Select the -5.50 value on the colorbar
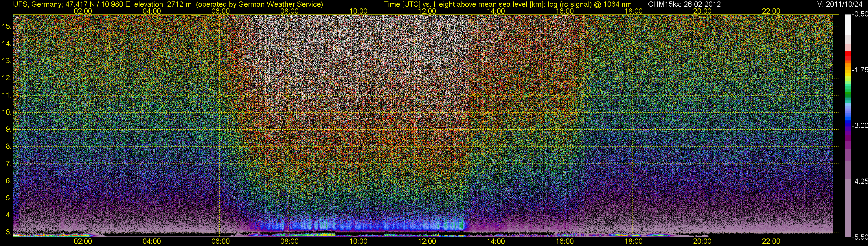The width and height of the screenshot is (868, 246). [x=860, y=237]
